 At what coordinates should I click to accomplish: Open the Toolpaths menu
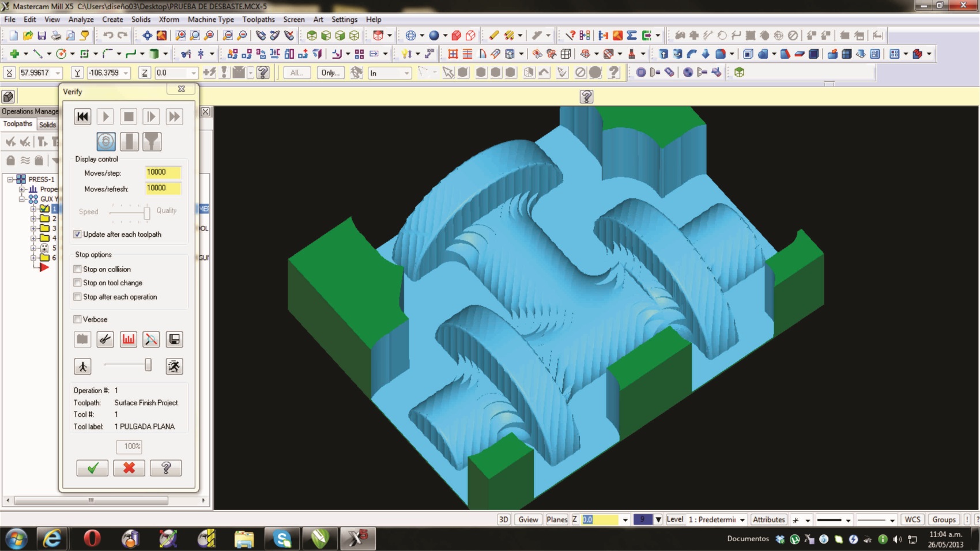(258, 20)
